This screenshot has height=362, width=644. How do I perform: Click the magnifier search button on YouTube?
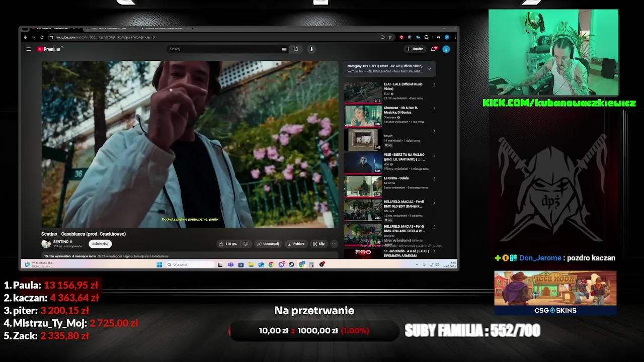(296, 49)
